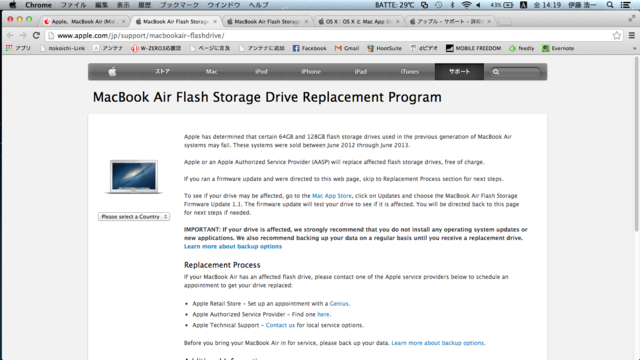
Task: Click the MacBook Air product image
Action: tap(134, 177)
